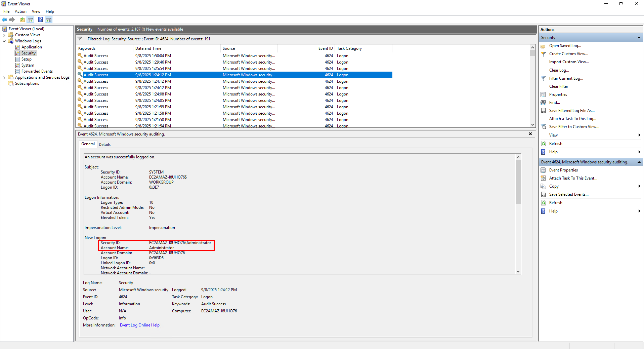The width and height of the screenshot is (644, 349).
Task: Toggle Show/Hide Console Tree toolbar button
Action: (31, 20)
